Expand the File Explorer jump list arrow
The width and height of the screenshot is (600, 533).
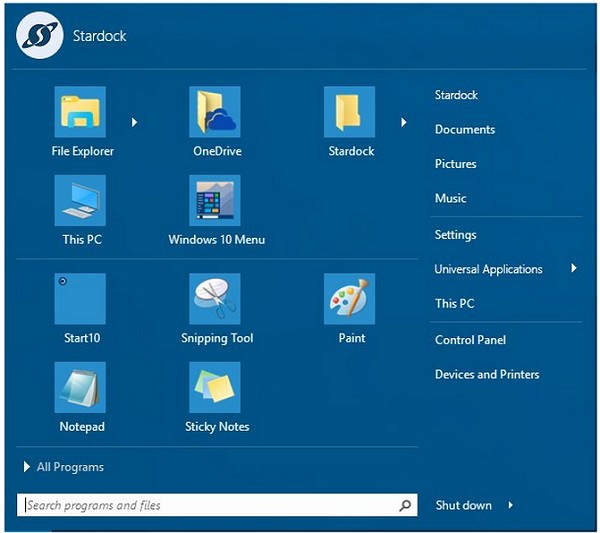click(134, 122)
